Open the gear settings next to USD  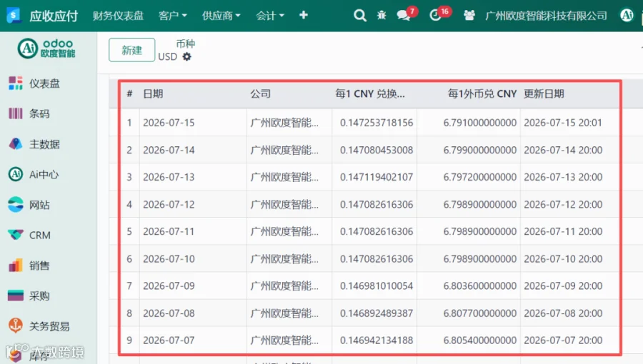click(x=187, y=56)
